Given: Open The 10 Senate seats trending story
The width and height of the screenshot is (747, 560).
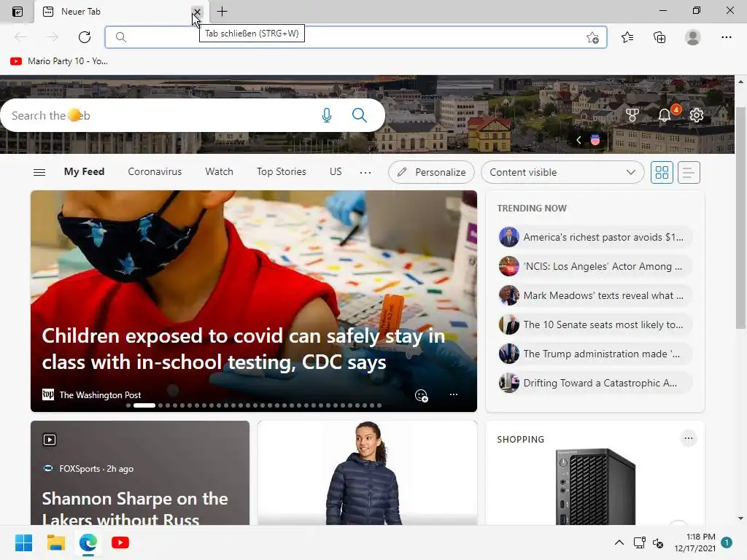Looking at the screenshot, I should 595,324.
